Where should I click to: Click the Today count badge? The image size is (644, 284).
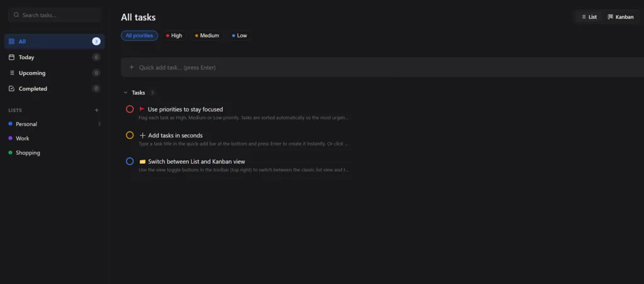click(96, 57)
